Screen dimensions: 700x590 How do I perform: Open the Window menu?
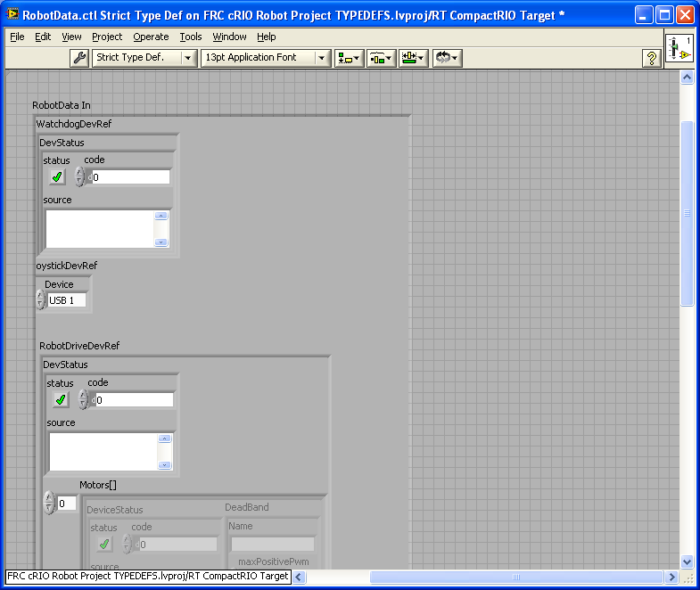[x=229, y=37]
